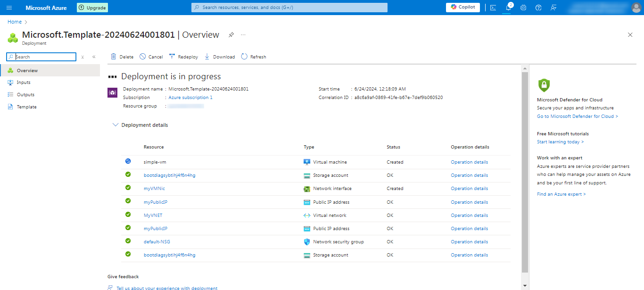Click Redeploy in the toolbar
644x290 pixels.
[183, 57]
